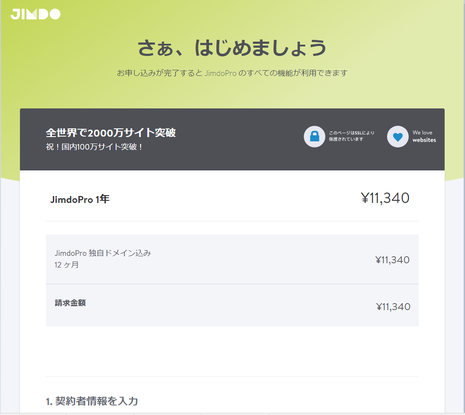
Task: Click the text 祝！国内100万サイト突破！
Action: (x=95, y=147)
